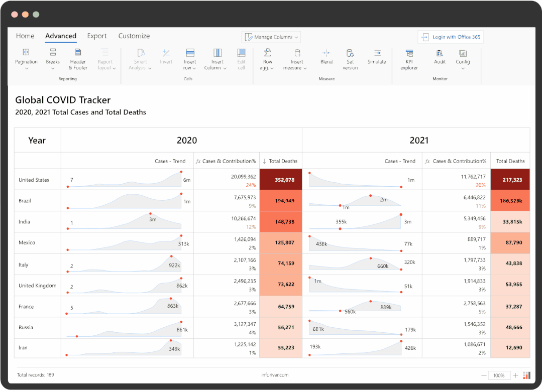Click the Insert Column icon
Viewport: 542px width, 392px height.
(x=218, y=53)
